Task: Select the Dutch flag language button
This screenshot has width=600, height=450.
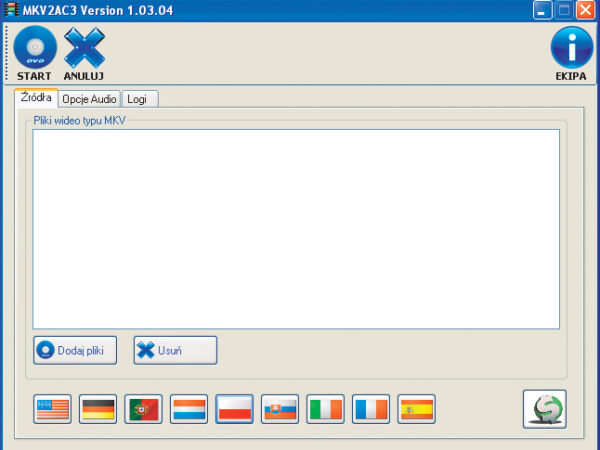Action: (x=189, y=409)
